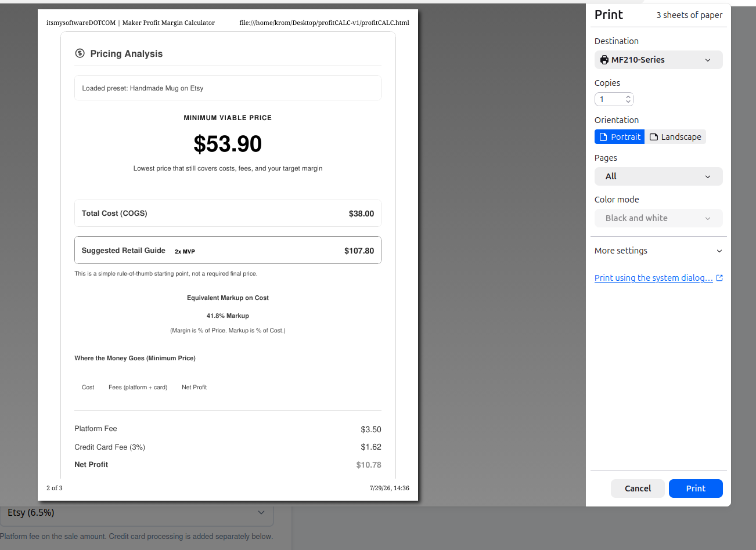Click the file path header in preview

click(324, 23)
